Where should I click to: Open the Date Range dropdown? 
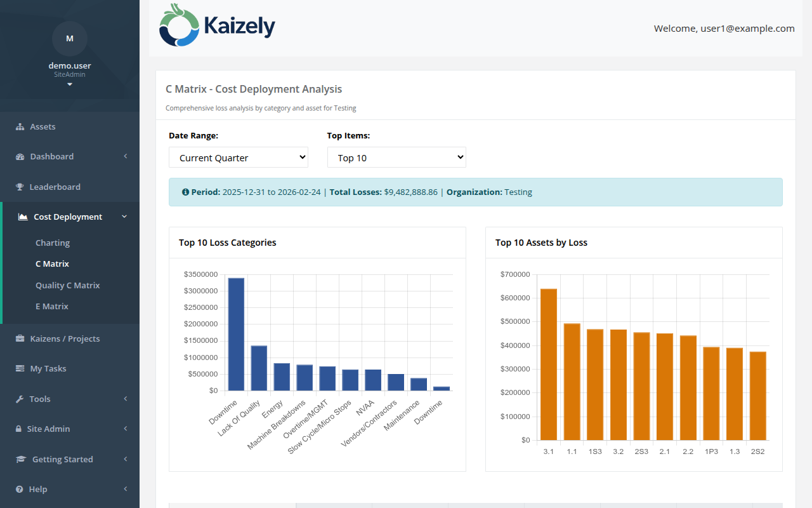point(238,157)
